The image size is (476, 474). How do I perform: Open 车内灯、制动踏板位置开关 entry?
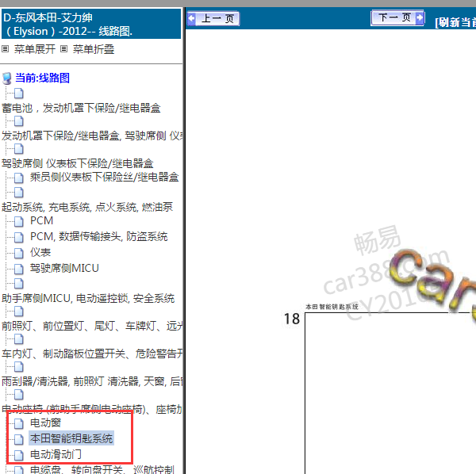(x=92, y=354)
